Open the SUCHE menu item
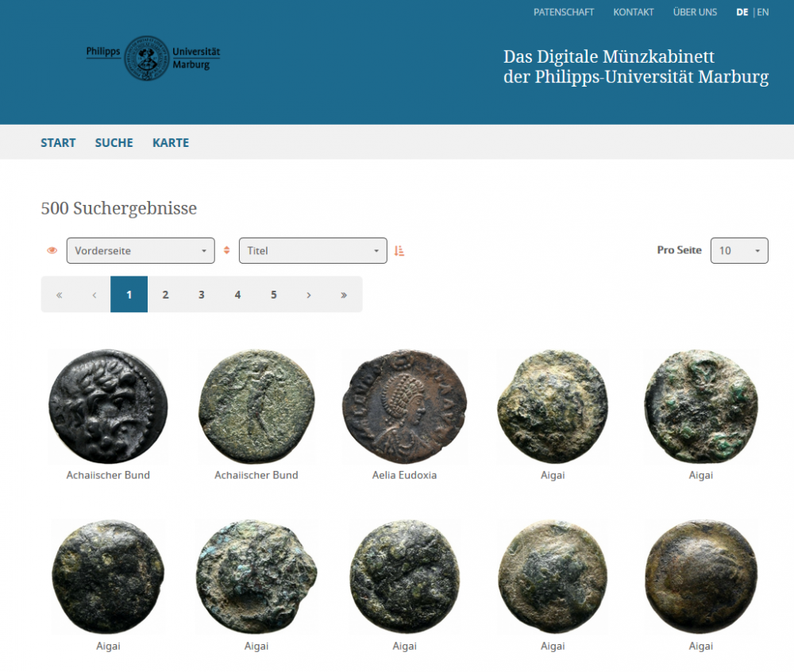This screenshot has height=672, width=794. pyautogui.click(x=114, y=143)
